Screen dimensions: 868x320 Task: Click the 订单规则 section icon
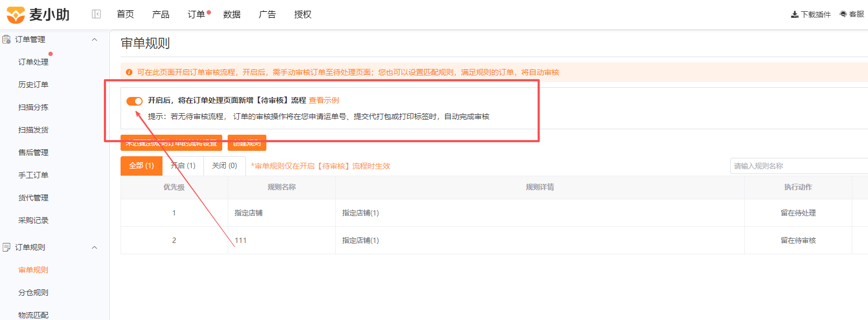(x=6, y=247)
